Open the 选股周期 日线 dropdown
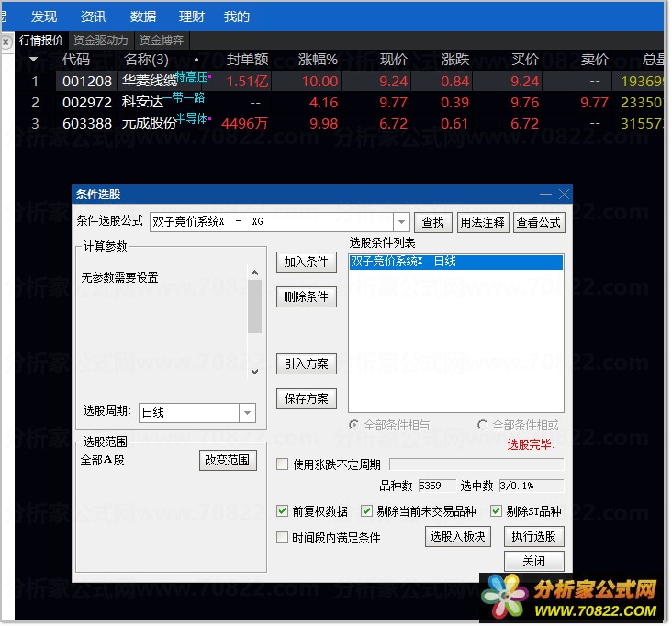Image resolution: width=672 pixels, height=626 pixels. (247, 413)
